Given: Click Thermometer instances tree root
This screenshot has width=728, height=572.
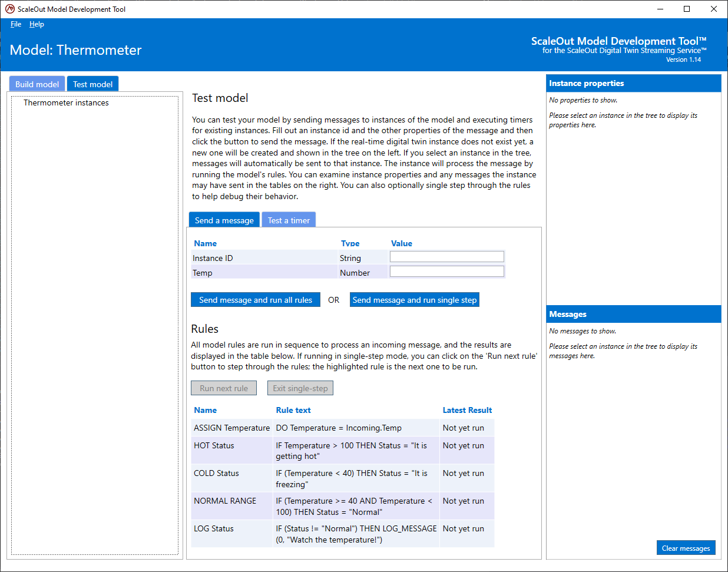Looking at the screenshot, I should [x=66, y=103].
